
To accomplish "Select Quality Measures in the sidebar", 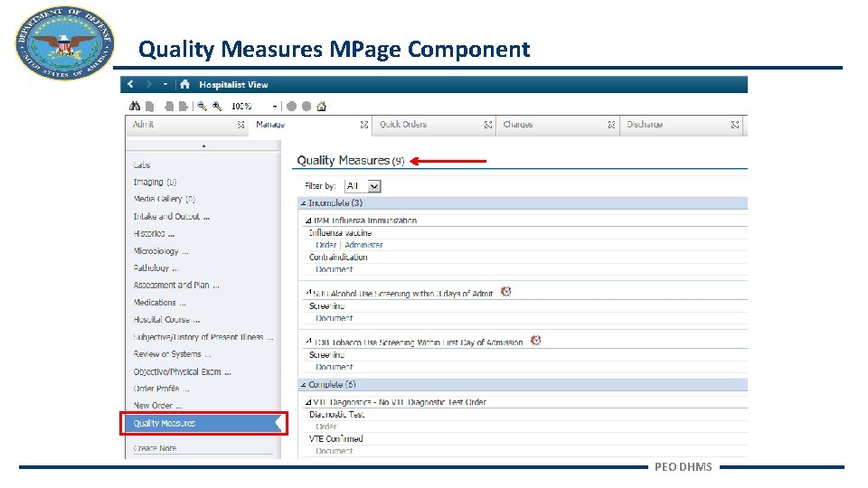I will [x=203, y=423].
